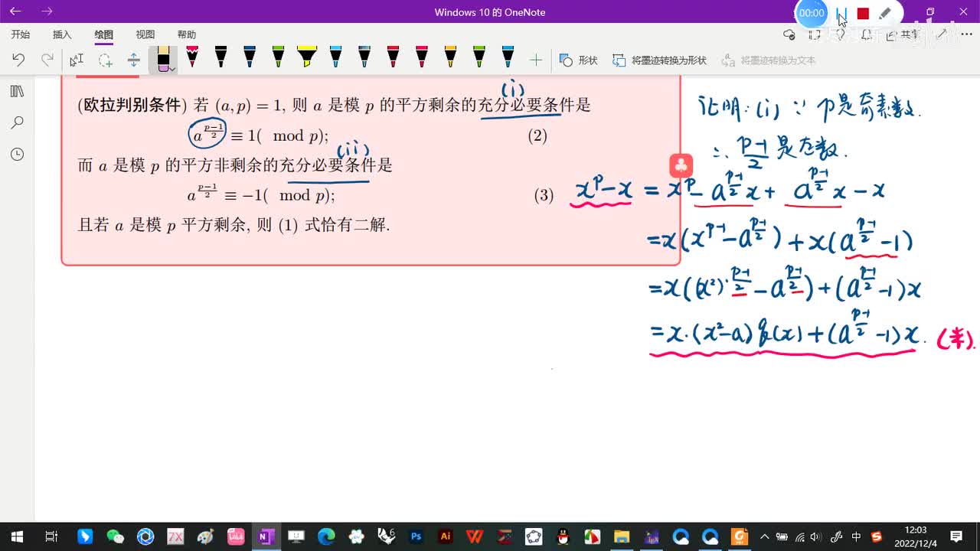The width and height of the screenshot is (980, 551).
Task: Click the Back arrow in the title bar
Action: [x=15, y=11]
